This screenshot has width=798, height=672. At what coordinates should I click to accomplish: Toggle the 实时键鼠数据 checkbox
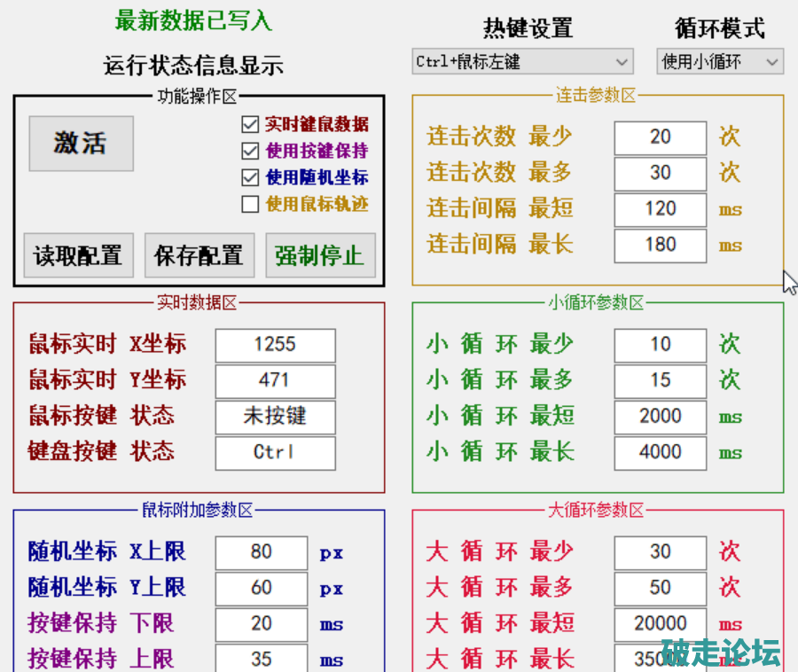tap(250, 125)
